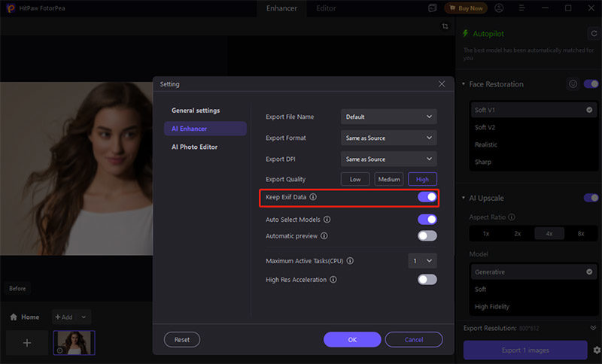Turn on Automatic preview toggle
Screen dimensions: 602x364
point(427,235)
